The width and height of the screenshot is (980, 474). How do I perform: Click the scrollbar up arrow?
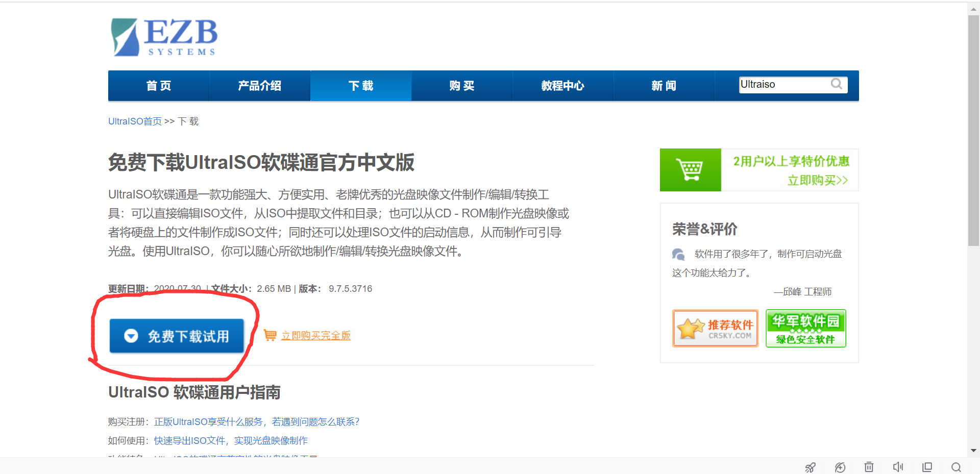pos(973,9)
